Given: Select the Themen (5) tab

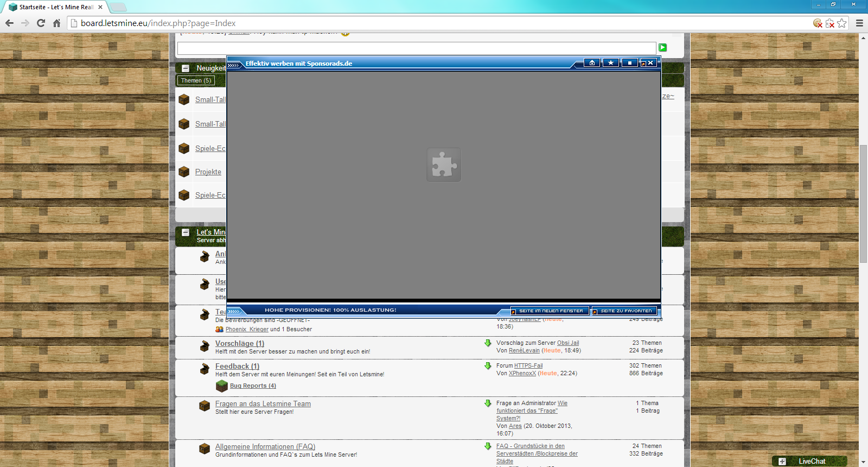Looking at the screenshot, I should pyautogui.click(x=196, y=80).
